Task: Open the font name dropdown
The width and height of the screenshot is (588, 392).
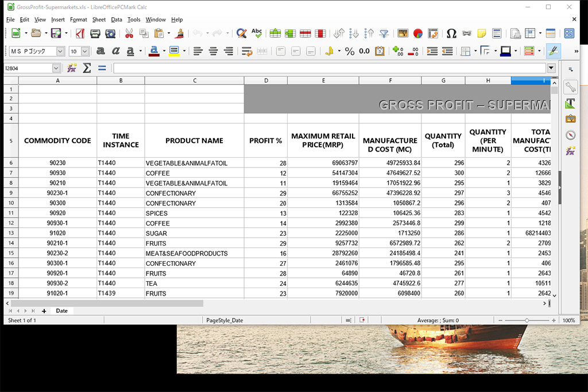Action: [x=60, y=51]
